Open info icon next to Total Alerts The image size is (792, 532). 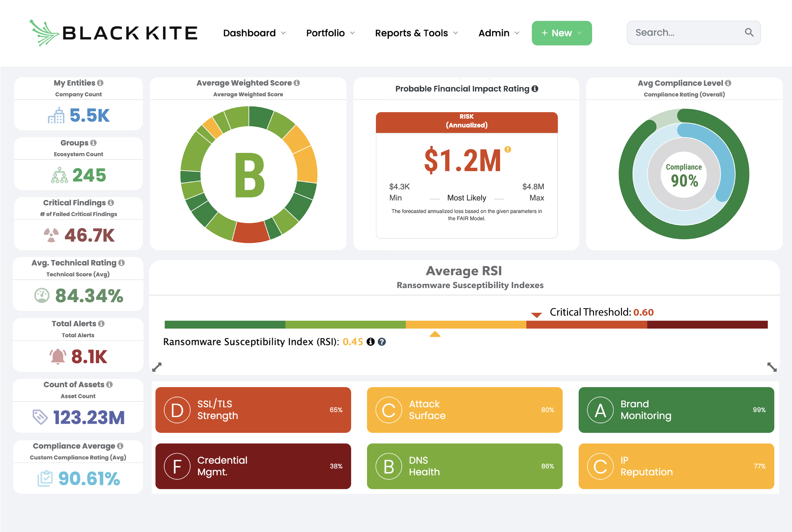pos(101,324)
